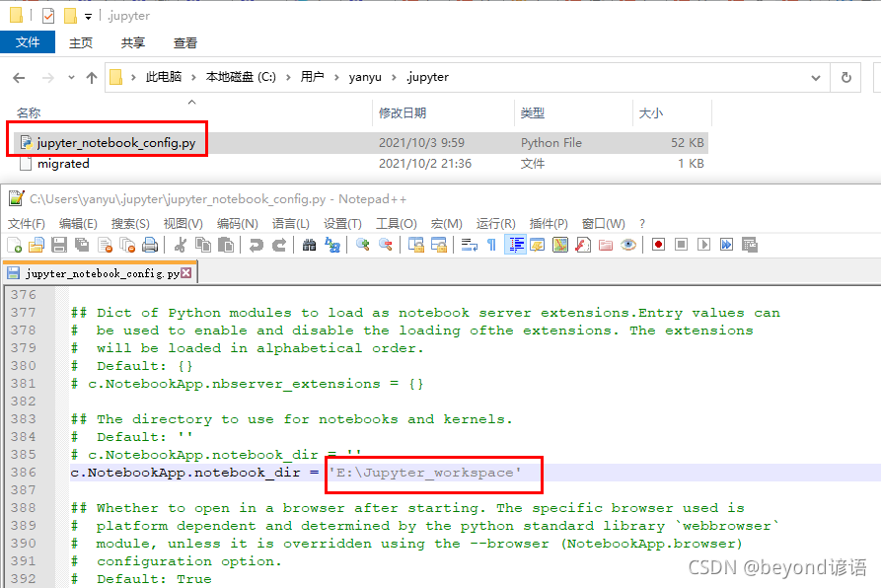Screen dimensions: 881x588
Task: Open the Document Map icon
Action: (560, 245)
